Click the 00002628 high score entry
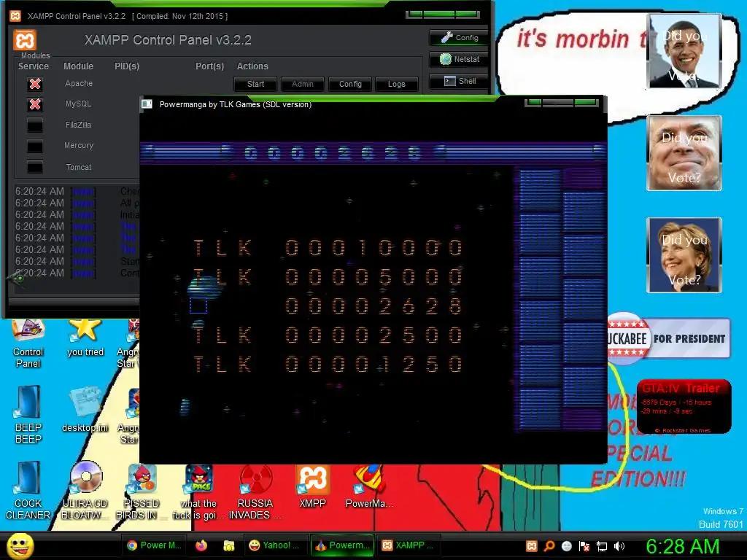 pyautogui.click(x=373, y=306)
